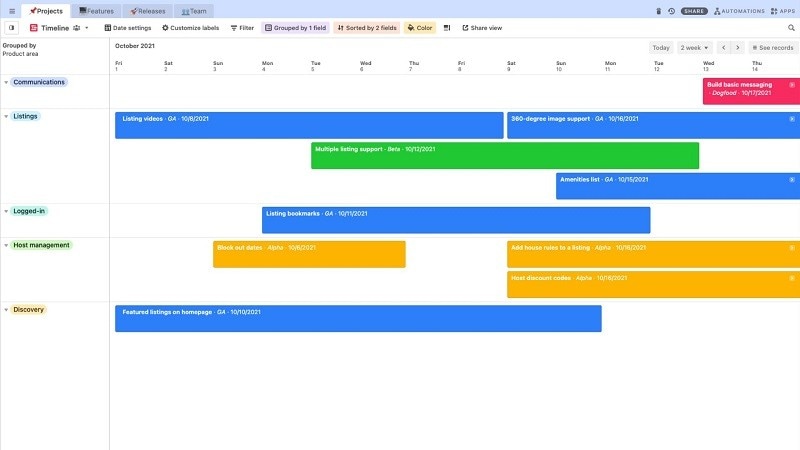Open Customize labels settings
The height and width of the screenshot is (450, 800).
190,28
